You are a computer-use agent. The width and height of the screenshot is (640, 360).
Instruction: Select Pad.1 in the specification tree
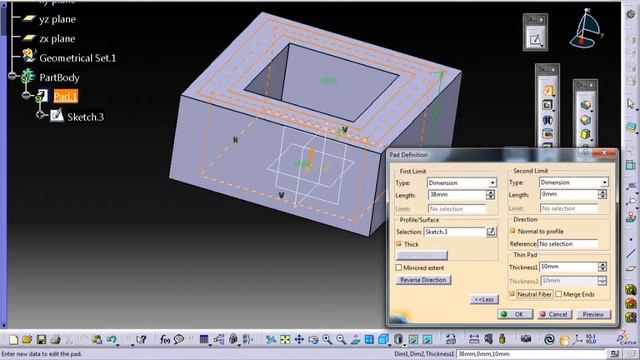click(x=65, y=97)
